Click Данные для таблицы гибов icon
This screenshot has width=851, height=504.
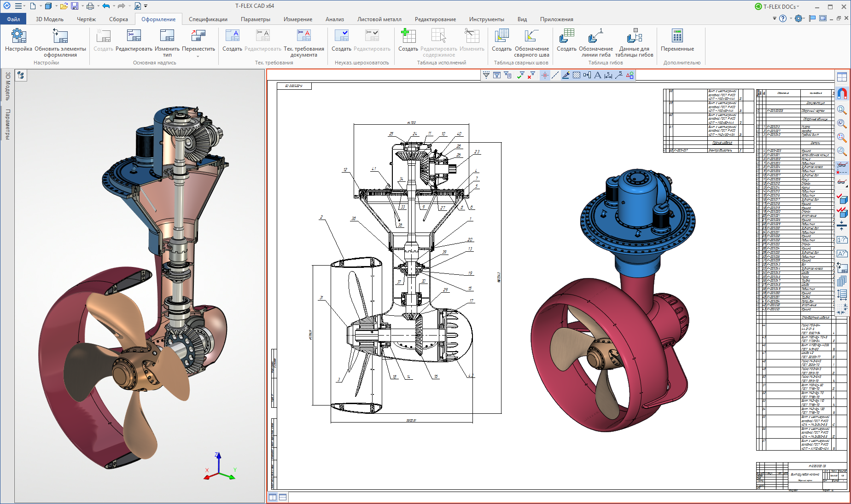pyautogui.click(x=634, y=36)
